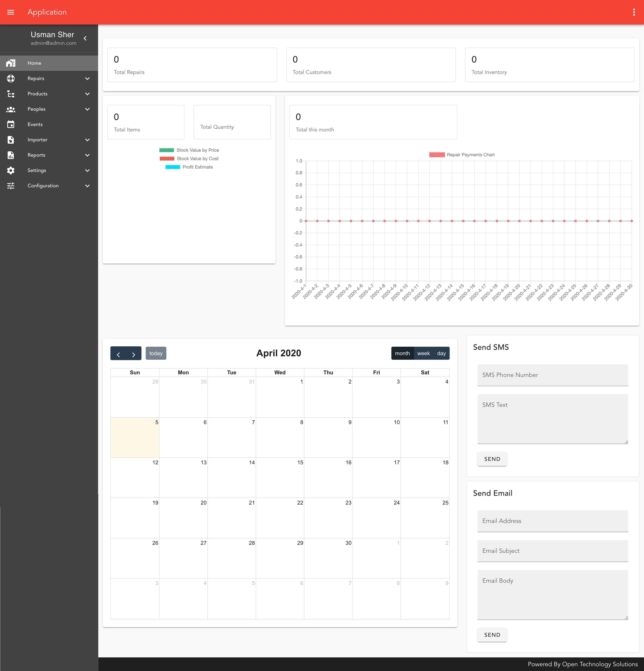The image size is (644, 671).
Task: Switch to the week calendar view
Action: coord(423,353)
